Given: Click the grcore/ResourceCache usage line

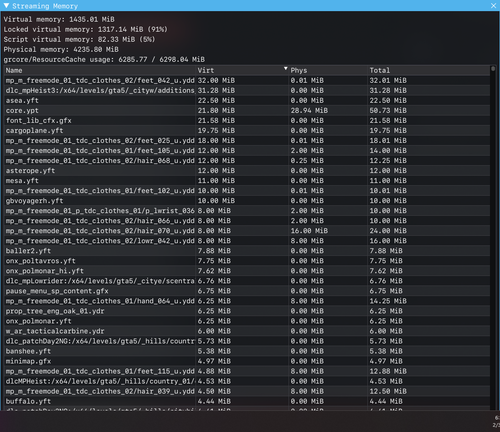Looking at the screenshot, I should (x=104, y=59).
